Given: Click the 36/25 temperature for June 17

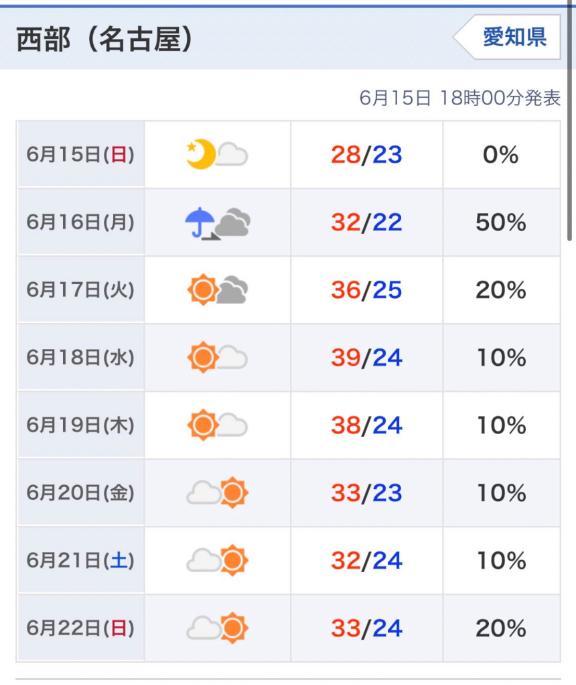Looking at the screenshot, I should coord(366,290).
